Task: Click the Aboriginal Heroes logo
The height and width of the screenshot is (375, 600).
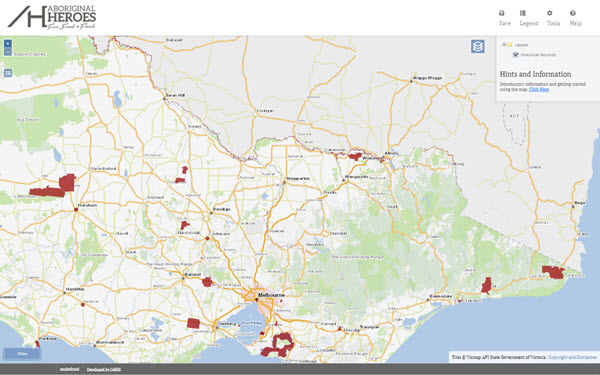Action: (x=52, y=17)
